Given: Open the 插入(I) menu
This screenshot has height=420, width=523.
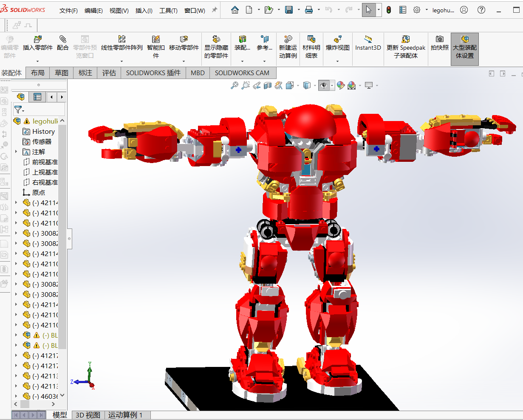Looking at the screenshot, I should [144, 11].
